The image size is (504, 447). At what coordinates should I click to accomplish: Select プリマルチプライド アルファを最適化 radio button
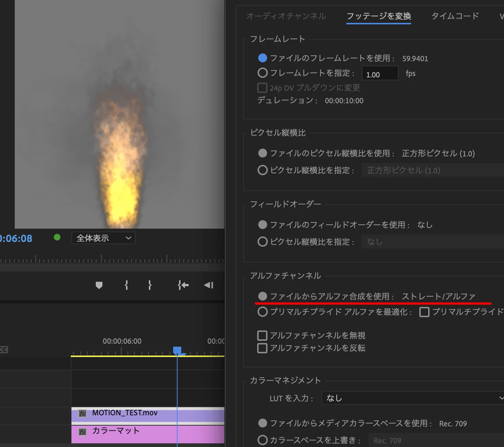click(263, 312)
